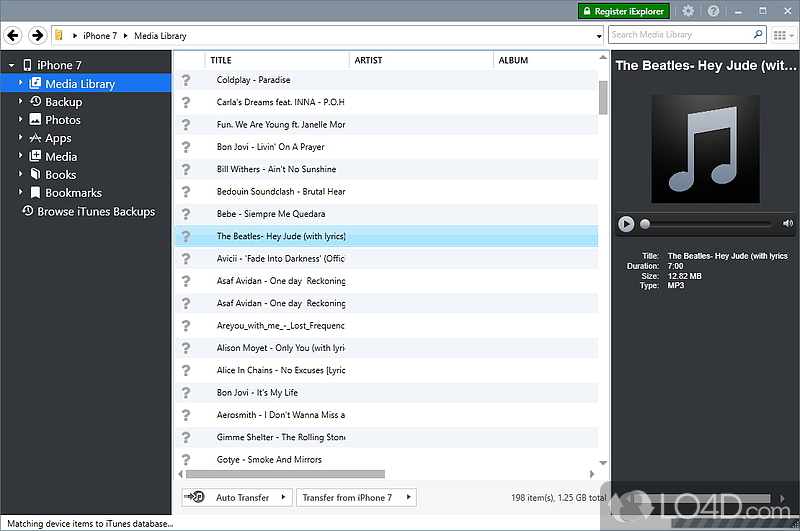Click the album art music note thumbnail
The image size is (800, 531).
click(x=704, y=144)
